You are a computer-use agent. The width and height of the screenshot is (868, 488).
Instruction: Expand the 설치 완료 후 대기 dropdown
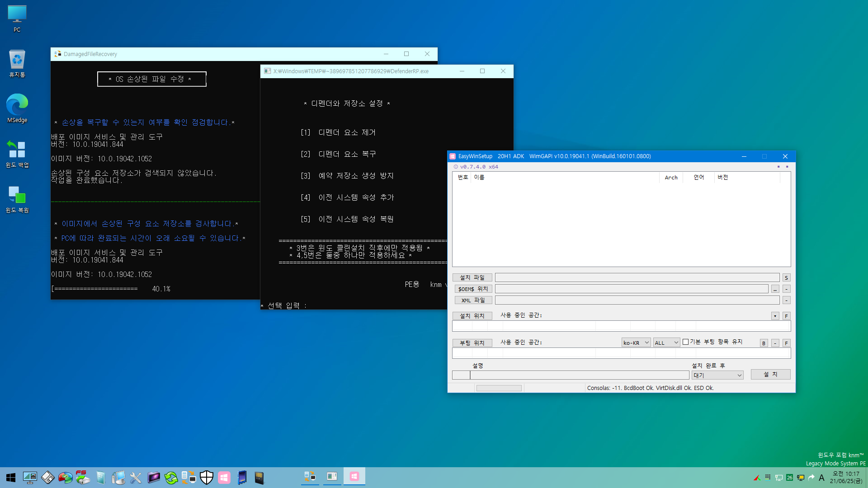[x=717, y=375]
